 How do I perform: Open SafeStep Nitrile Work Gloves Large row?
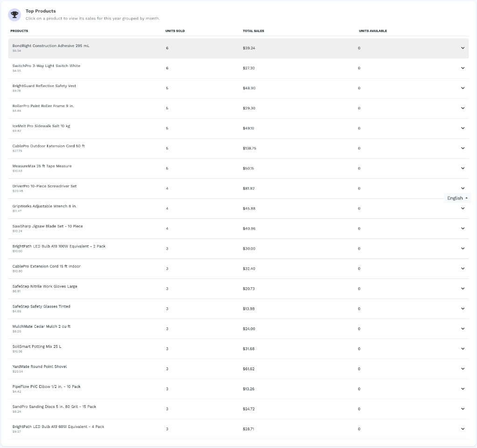click(x=238, y=289)
